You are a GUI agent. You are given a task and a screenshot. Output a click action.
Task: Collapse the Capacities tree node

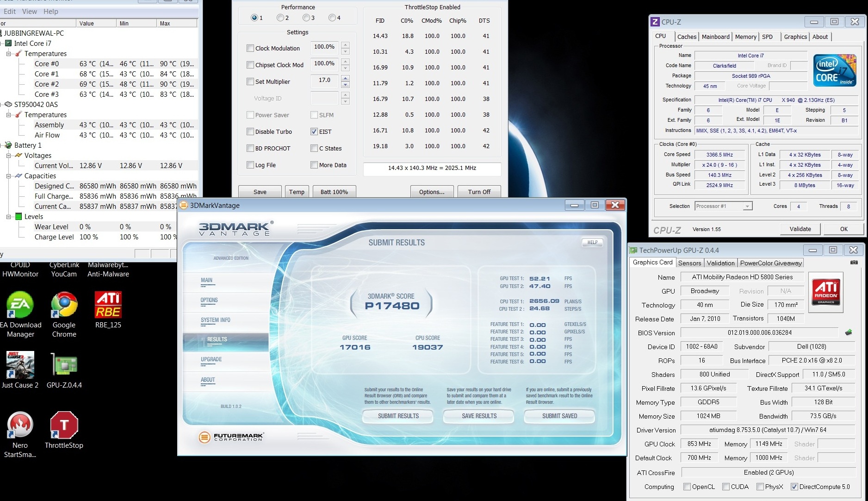click(8, 176)
